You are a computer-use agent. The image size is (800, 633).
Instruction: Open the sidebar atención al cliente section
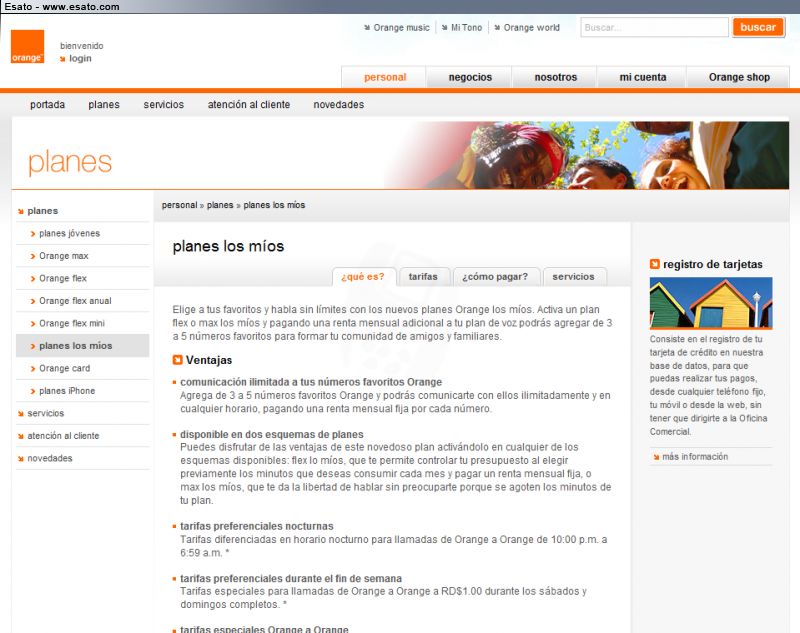[83, 436]
